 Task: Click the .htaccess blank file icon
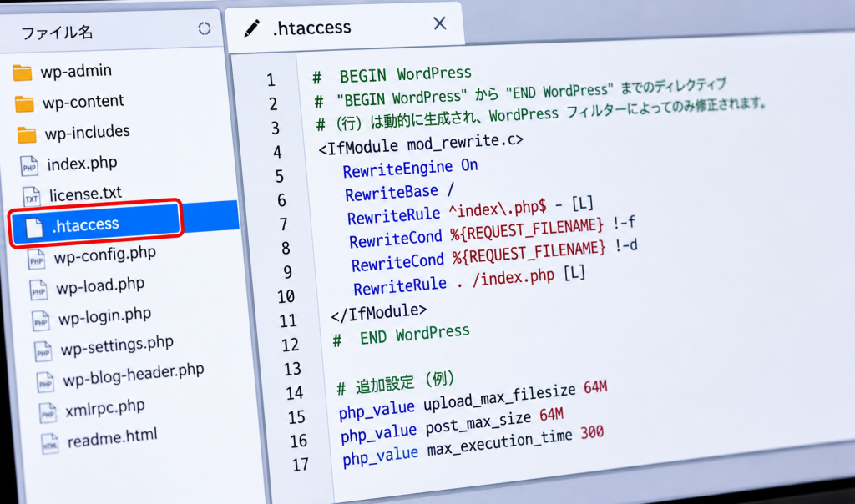tap(33, 227)
